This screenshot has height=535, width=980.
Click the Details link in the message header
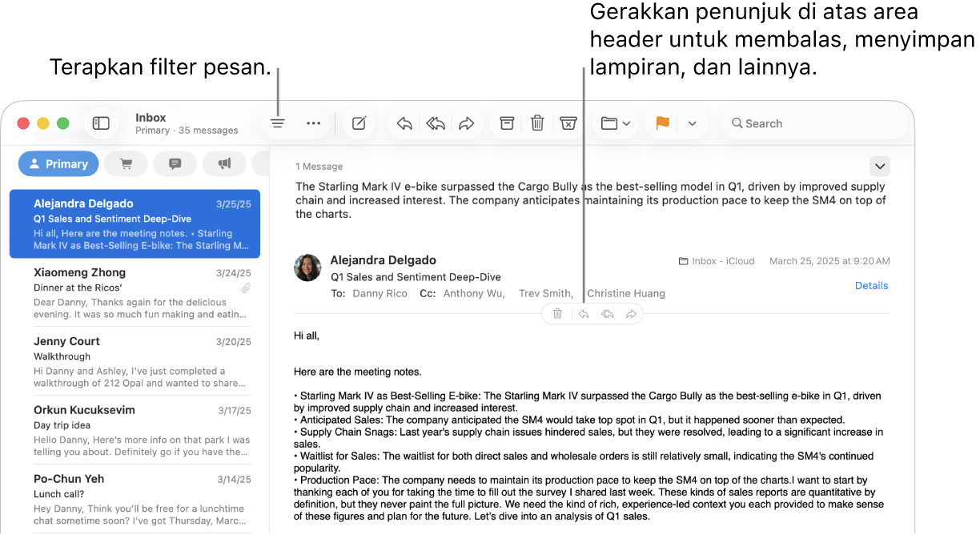(871, 285)
